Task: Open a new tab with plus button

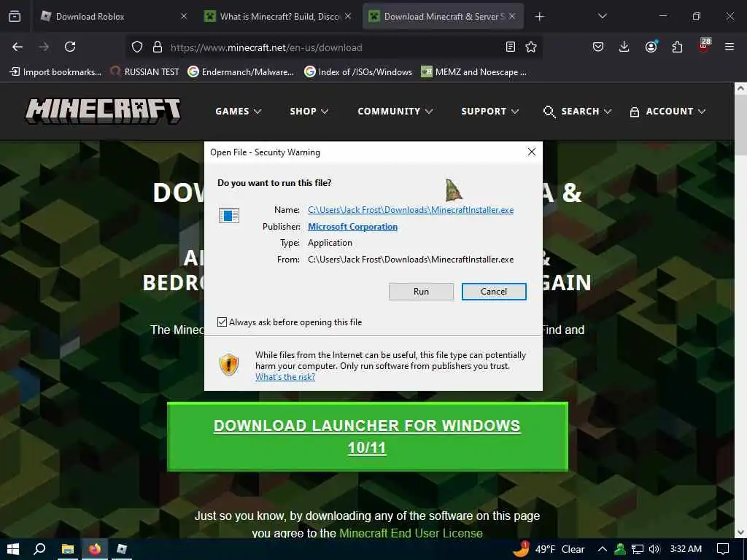Action: tap(539, 17)
